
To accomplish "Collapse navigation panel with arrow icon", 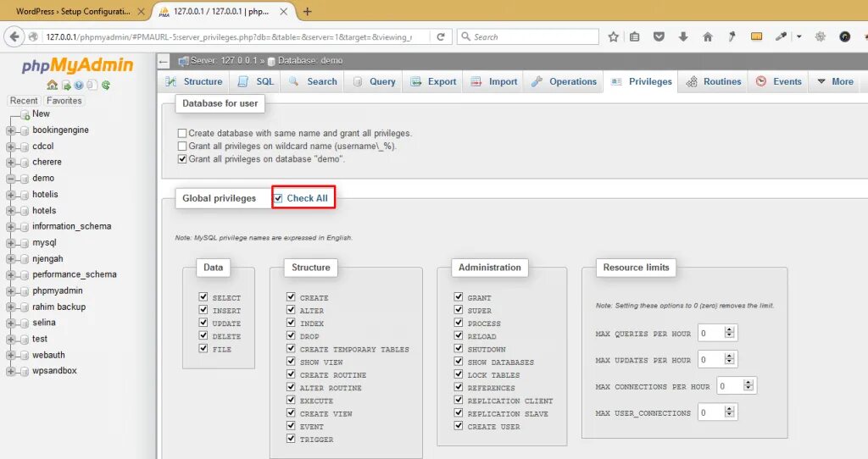I will tap(164, 61).
